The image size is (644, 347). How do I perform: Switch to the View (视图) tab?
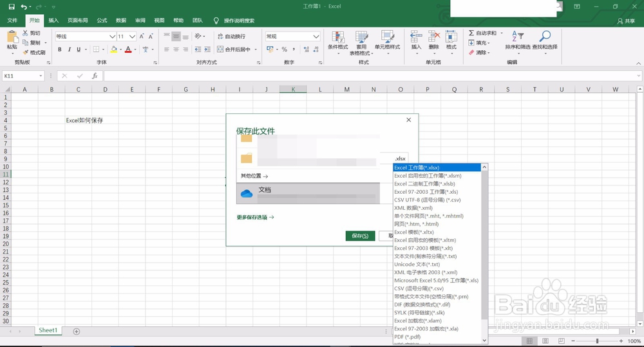(x=159, y=21)
